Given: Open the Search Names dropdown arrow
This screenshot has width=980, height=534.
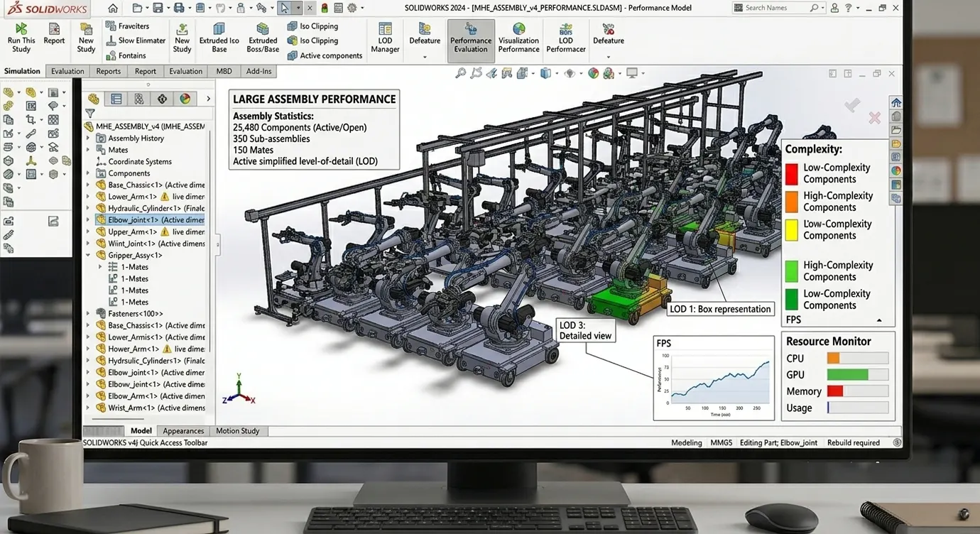Looking at the screenshot, I should pyautogui.click(x=822, y=8).
